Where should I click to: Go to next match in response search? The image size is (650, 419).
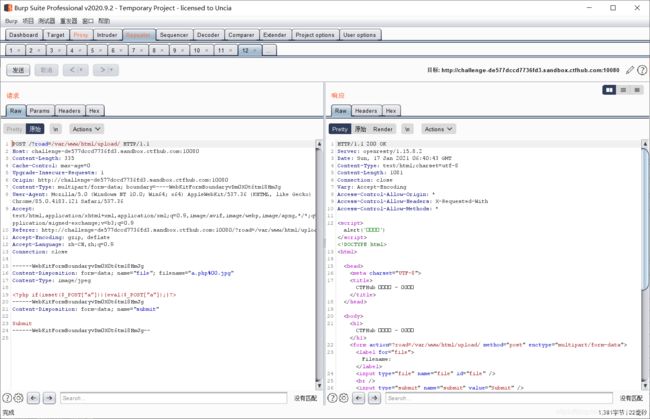[374, 398]
